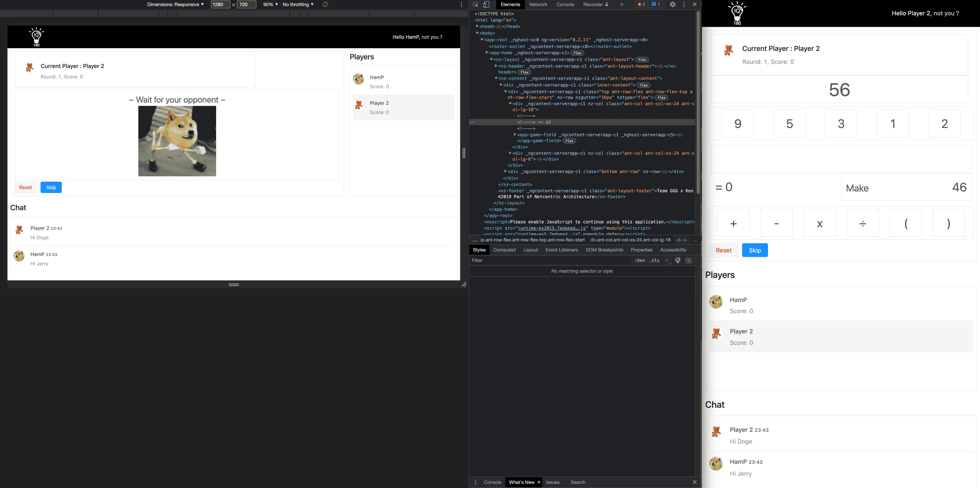Open the Issues drawer tab
Viewport: 980px width, 488px height.
point(552,482)
